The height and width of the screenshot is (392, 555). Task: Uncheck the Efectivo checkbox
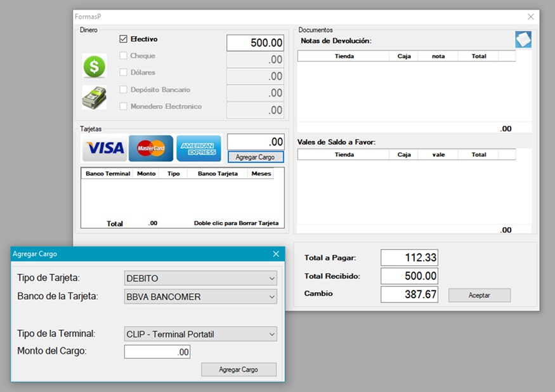124,39
